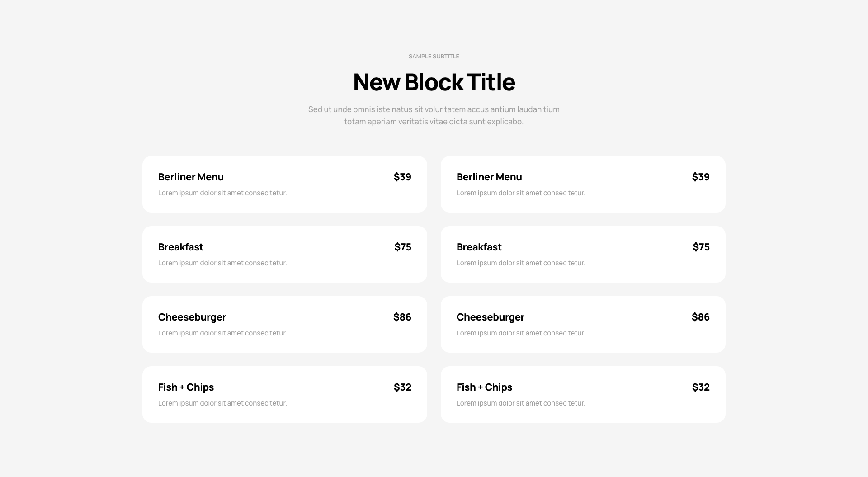Viewport: 868px width, 477px height.
Task: Select the left column Cheeseburger title
Action: [x=192, y=317]
